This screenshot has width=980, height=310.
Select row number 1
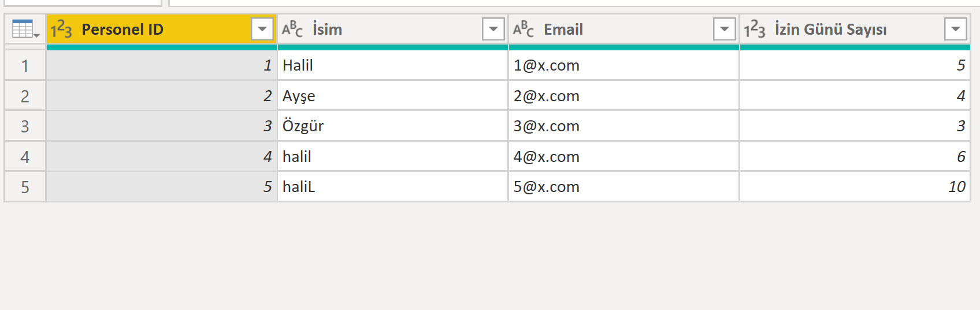[x=25, y=65]
